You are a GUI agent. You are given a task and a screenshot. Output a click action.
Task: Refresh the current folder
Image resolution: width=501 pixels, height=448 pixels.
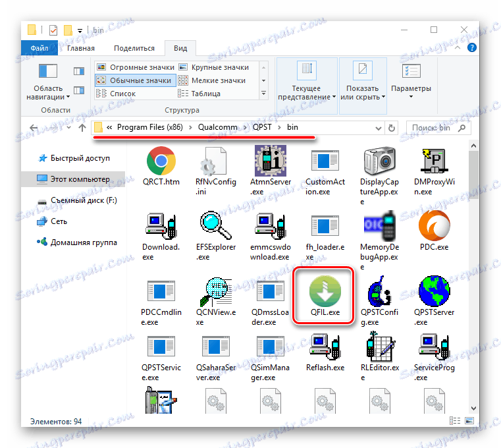tap(392, 128)
